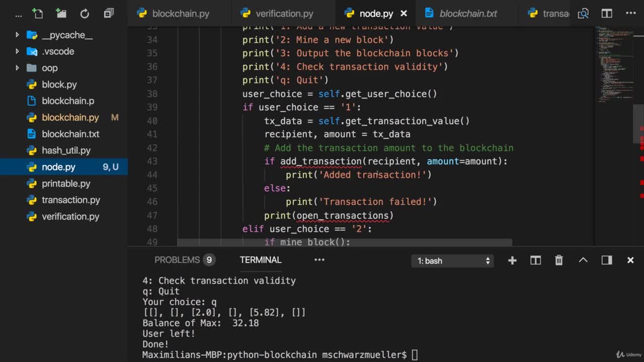Viewport: 644px width, 362px height.
Task: Open the panel overflow ellipsis menu
Action: 319,260
